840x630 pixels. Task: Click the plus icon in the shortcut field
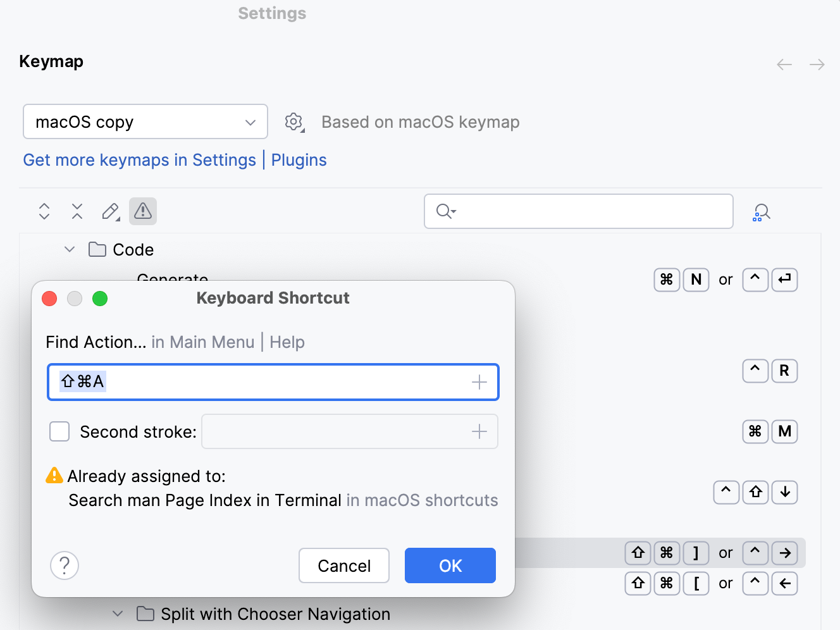[479, 381]
